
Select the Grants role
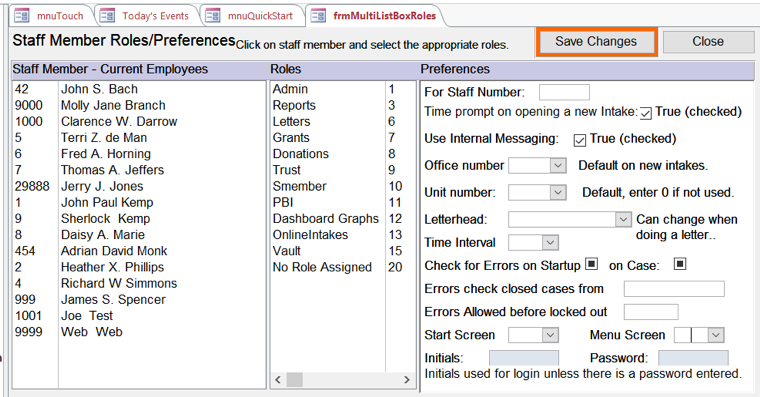click(x=343, y=138)
